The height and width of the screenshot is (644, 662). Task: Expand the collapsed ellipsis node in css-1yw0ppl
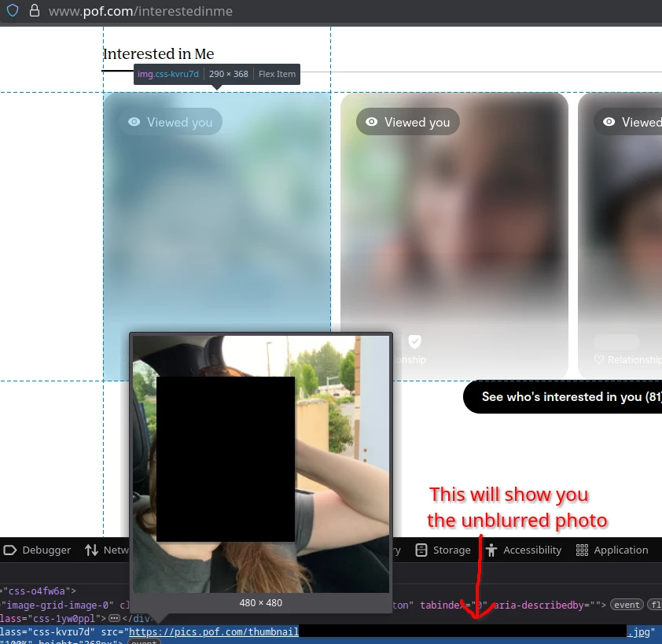click(x=114, y=619)
